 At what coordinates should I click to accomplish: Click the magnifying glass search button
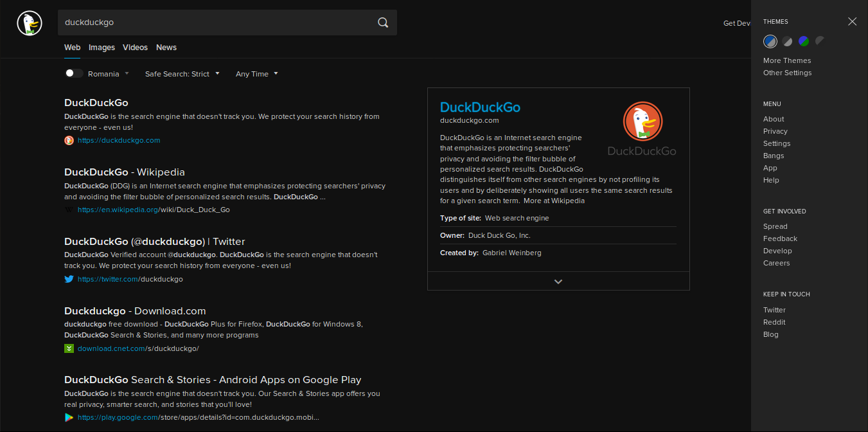coord(383,22)
